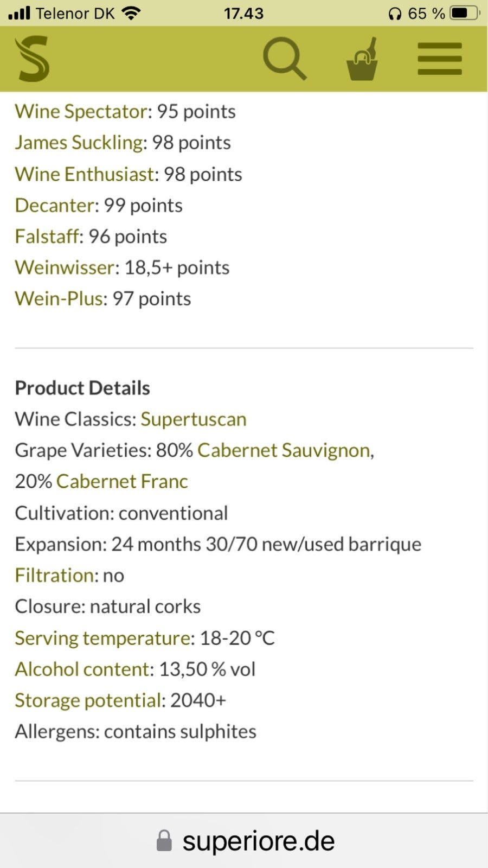Open the Cabernet Franc grape link
The image size is (488, 868).
click(122, 481)
